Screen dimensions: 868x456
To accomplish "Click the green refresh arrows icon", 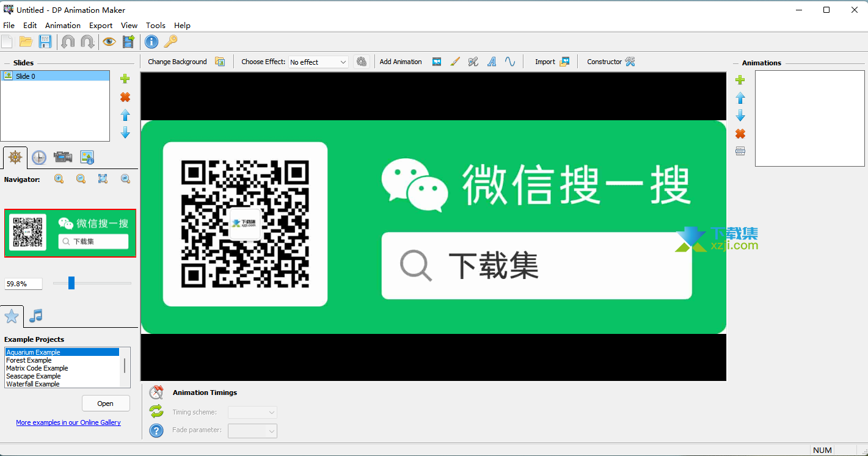I will pyautogui.click(x=156, y=411).
